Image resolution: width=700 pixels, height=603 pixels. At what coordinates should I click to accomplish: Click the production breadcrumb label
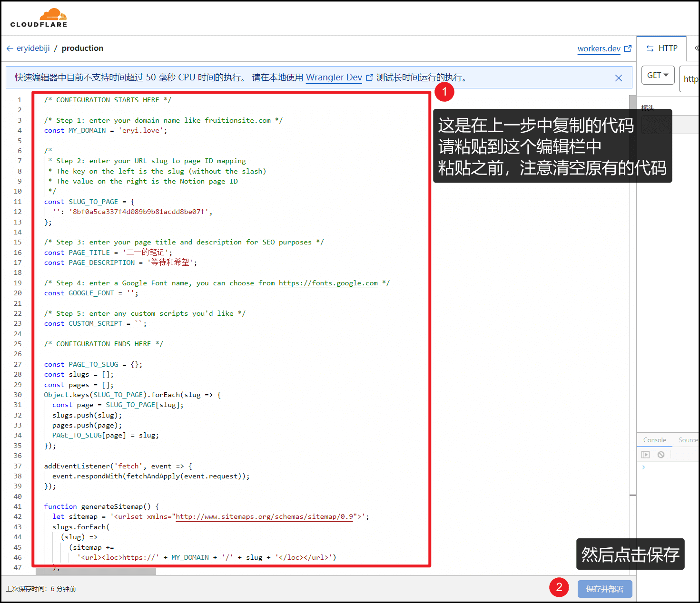point(82,48)
